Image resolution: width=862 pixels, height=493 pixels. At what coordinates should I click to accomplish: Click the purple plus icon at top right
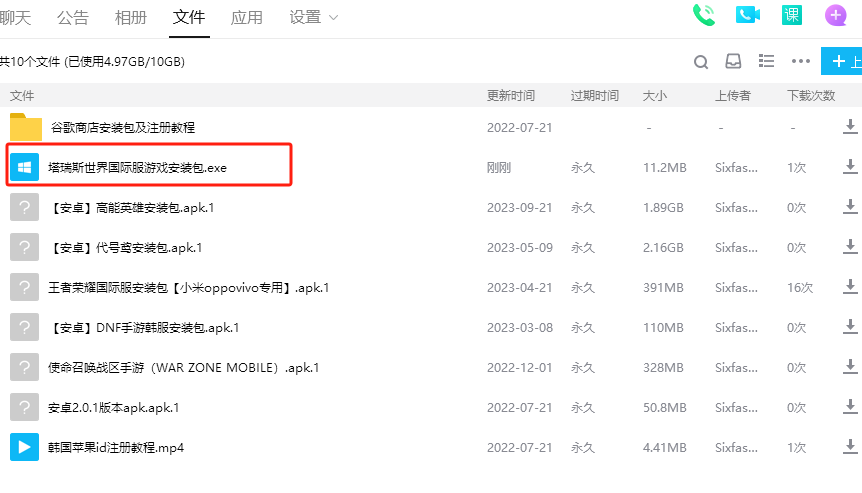[x=836, y=15]
